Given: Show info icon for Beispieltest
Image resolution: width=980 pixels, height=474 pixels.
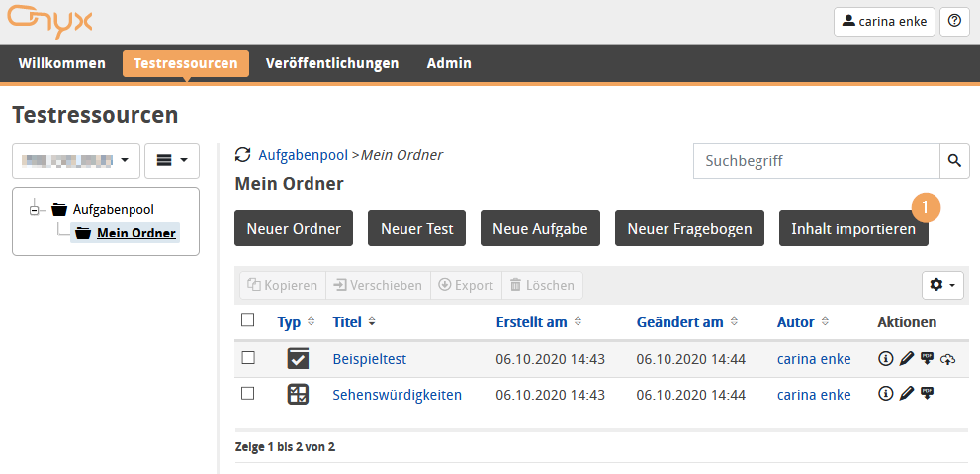Looking at the screenshot, I should click(884, 358).
